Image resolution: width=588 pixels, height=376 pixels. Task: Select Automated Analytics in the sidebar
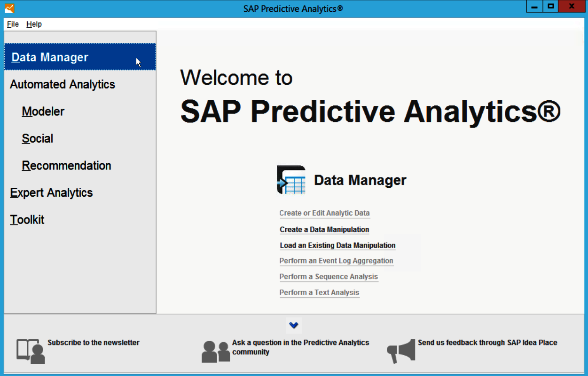click(x=62, y=84)
